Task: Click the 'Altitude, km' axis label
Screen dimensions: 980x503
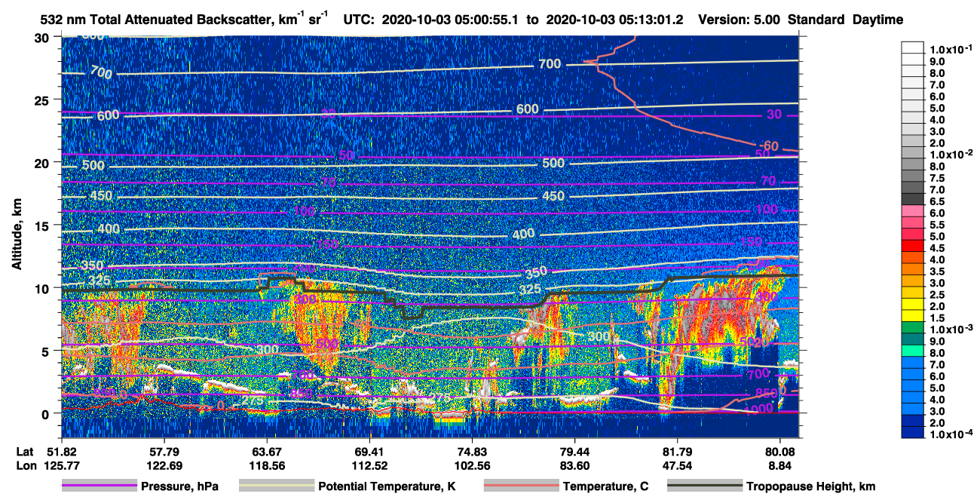Action: pyautogui.click(x=17, y=236)
